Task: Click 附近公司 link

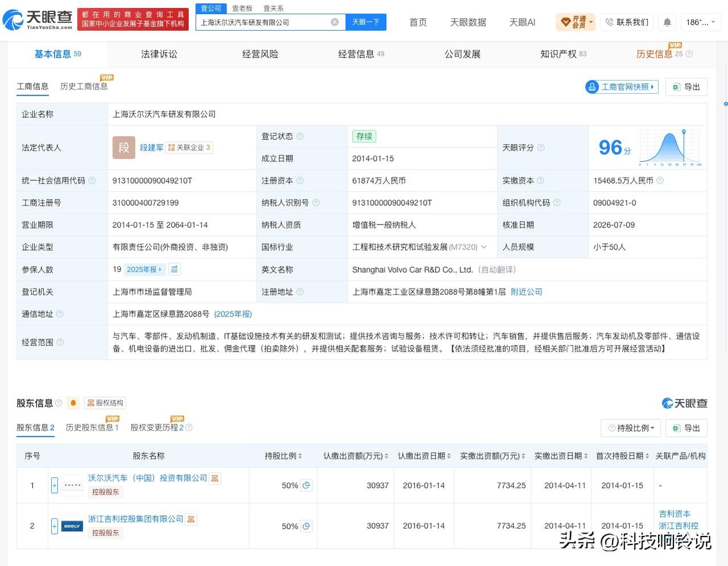Action: pyautogui.click(x=526, y=292)
